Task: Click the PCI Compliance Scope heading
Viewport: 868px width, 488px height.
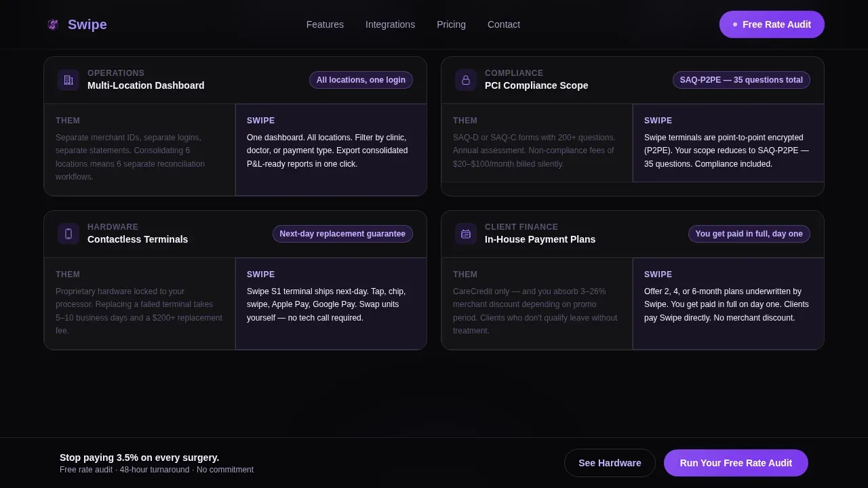Action: [536, 85]
